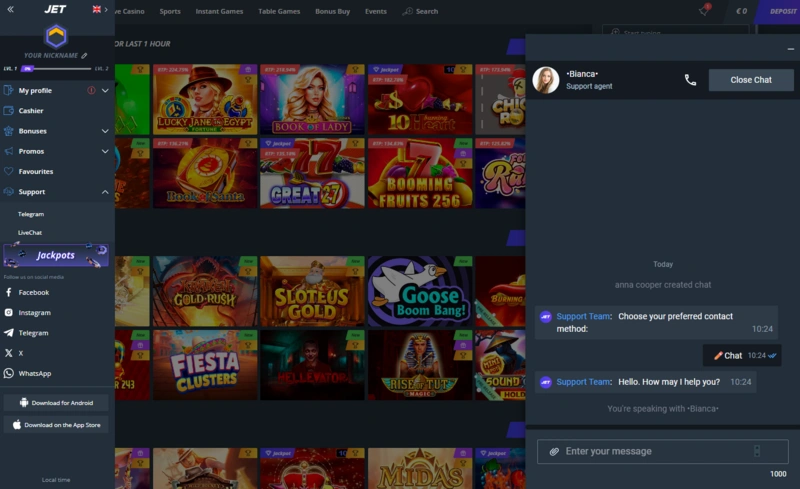This screenshot has height=489, width=800.
Task: Click the Chat reply message bubble
Action: coord(742,356)
